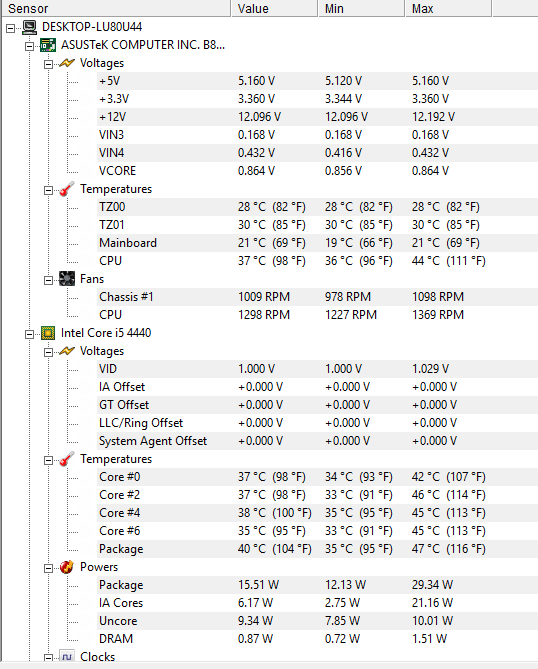This screenshot has height=669, width=538.
Task: Click the Powers flame icon
Action: tap(67, 567)
